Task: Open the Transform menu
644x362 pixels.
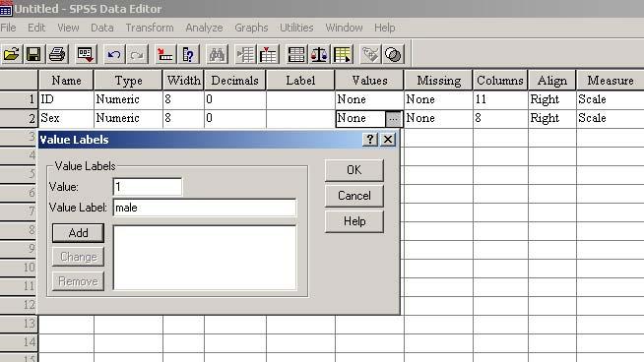Action: pos(150,28)
